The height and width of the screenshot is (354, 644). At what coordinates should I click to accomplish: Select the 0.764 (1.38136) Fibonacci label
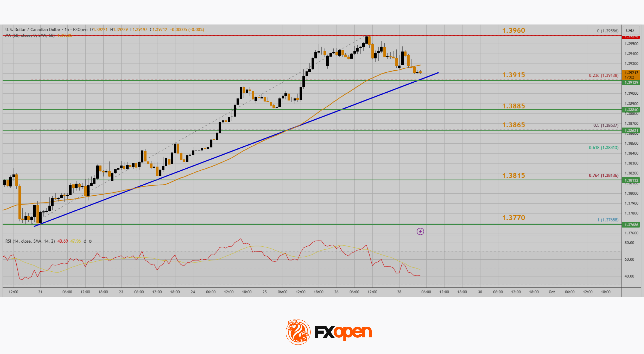[603, 175]
